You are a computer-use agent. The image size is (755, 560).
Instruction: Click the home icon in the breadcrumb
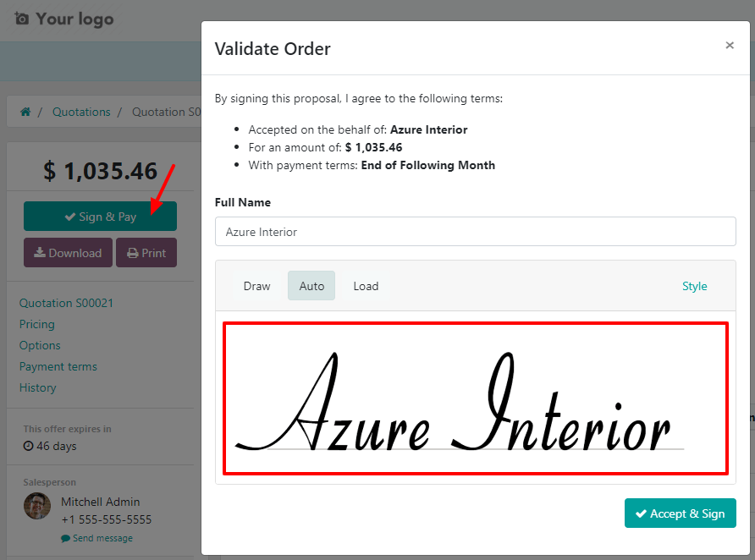[25, 111]
